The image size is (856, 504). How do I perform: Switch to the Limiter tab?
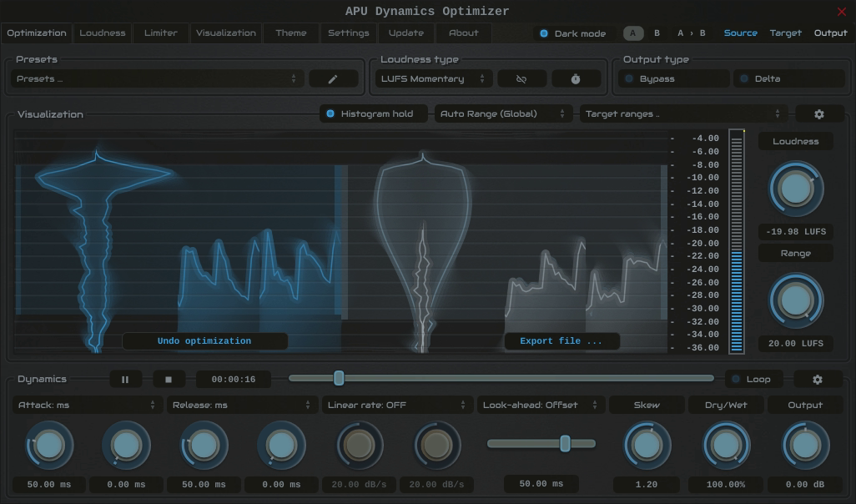coord(160,33)
